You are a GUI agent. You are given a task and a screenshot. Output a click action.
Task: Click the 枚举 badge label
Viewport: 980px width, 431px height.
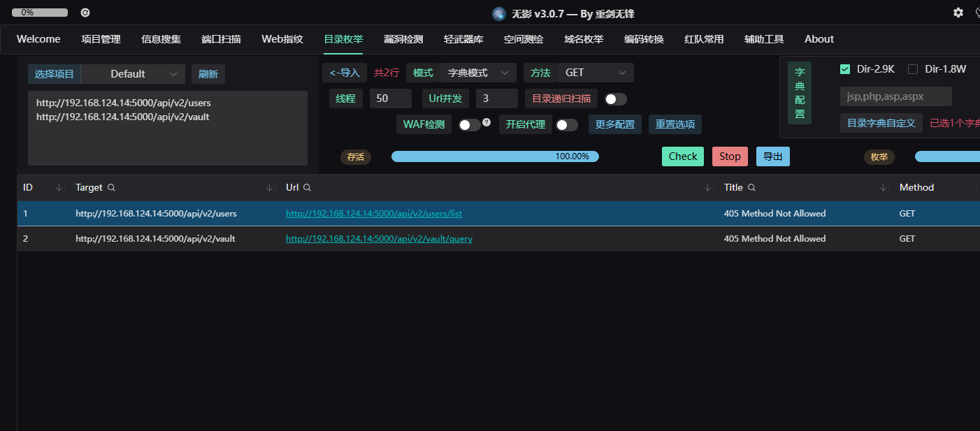(879, 157)
